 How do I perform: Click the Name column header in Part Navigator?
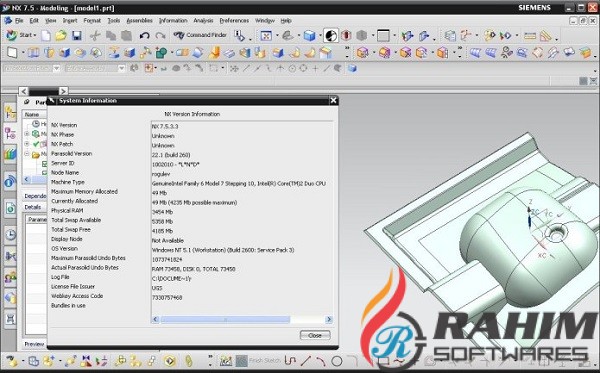(x=35, y=114)
